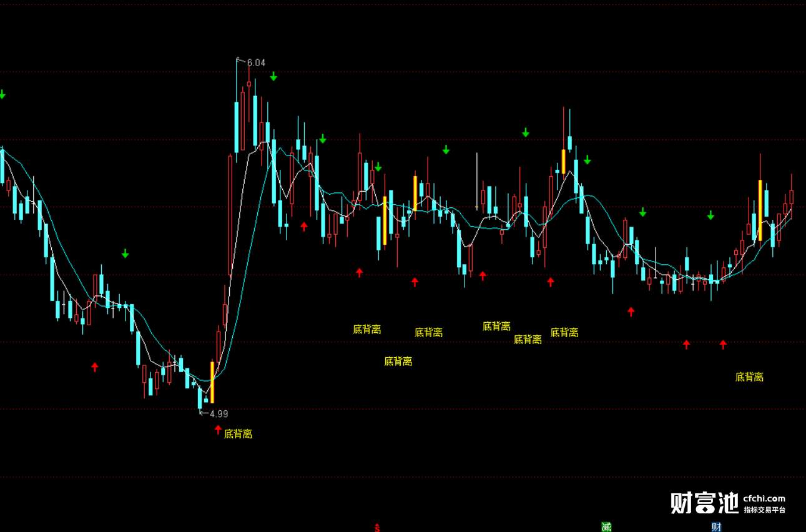The image size is (806, 532).
Task: Click the green 减 marker icon
Action: click(x=606, y=527)
